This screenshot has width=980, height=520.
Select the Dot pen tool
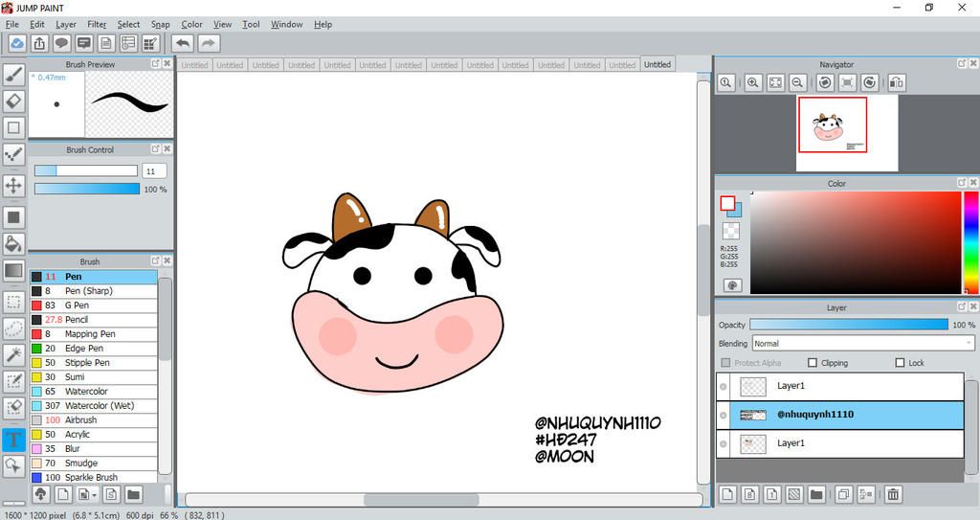click(13, 154)
